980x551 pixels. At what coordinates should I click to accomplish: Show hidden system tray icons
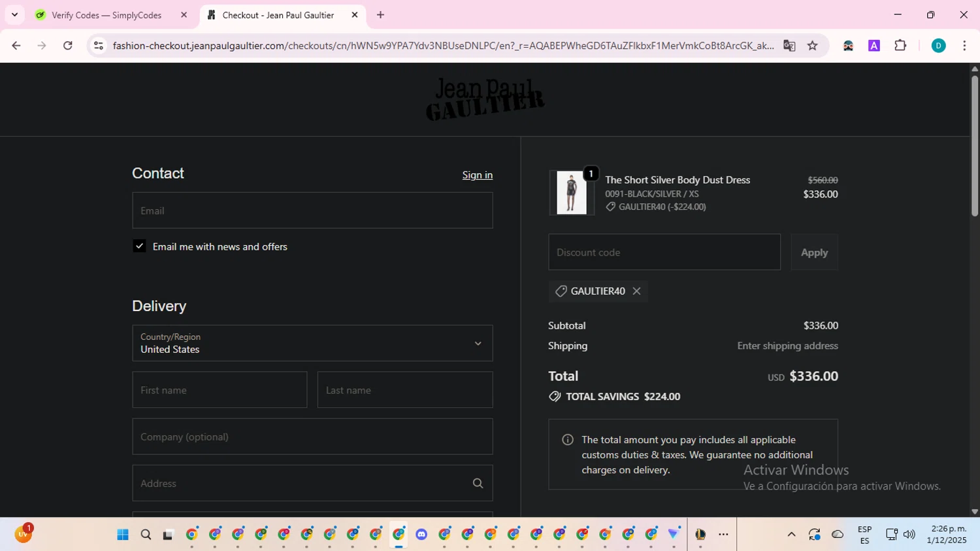click(x=791, y=535)
